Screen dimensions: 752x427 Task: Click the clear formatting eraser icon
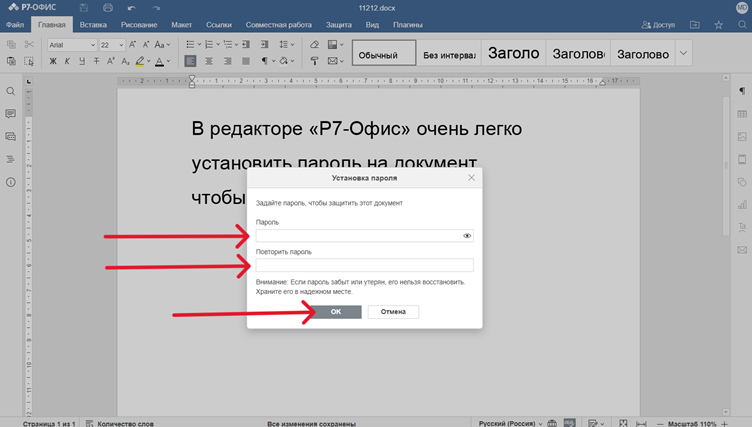[313, 44]
